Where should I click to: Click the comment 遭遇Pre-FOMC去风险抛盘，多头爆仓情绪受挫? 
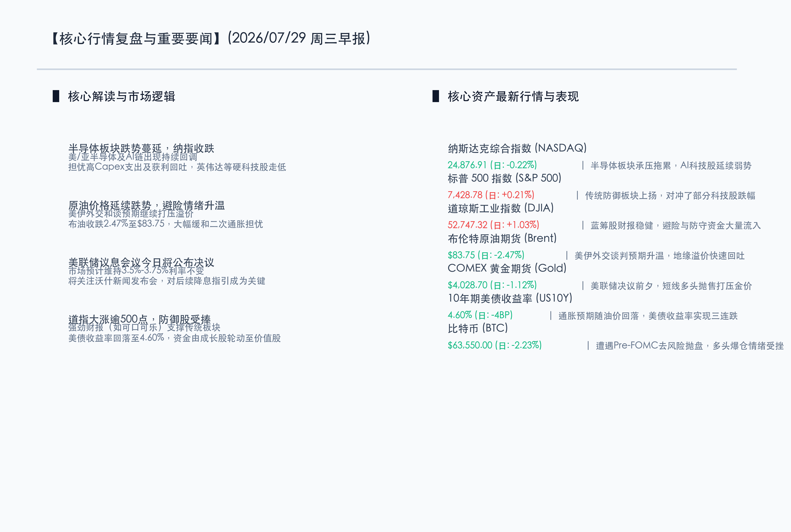690,346
